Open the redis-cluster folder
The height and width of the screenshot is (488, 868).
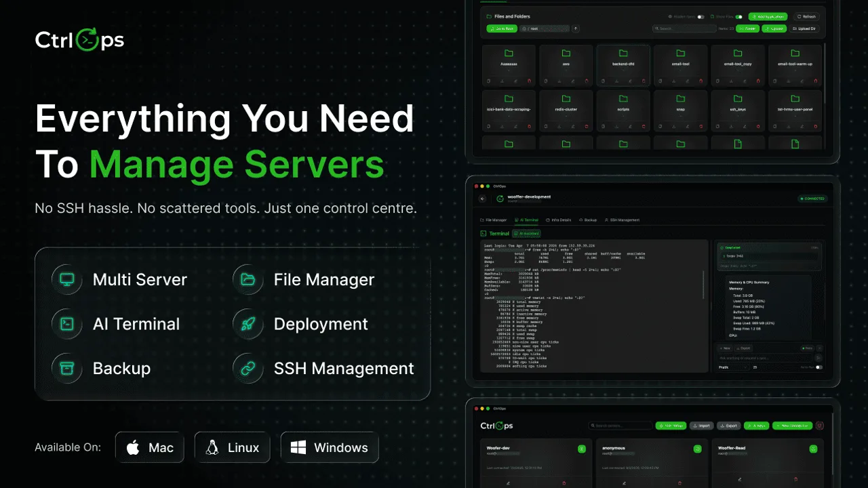pyautogui.click(x=566, y=110)
